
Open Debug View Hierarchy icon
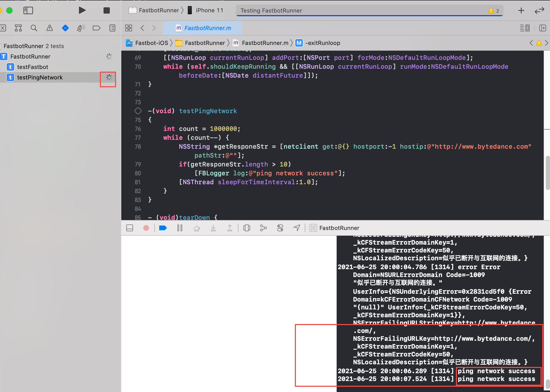click(x=247, y=228)
